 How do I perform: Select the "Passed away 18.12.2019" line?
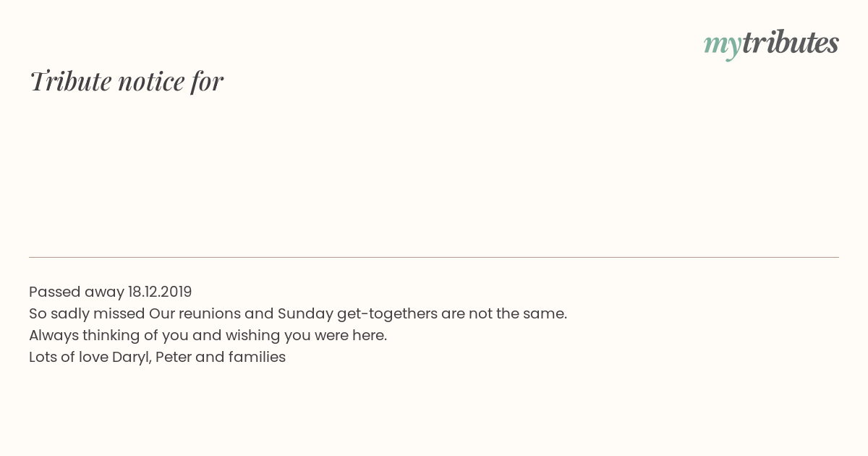click(111, 292)
